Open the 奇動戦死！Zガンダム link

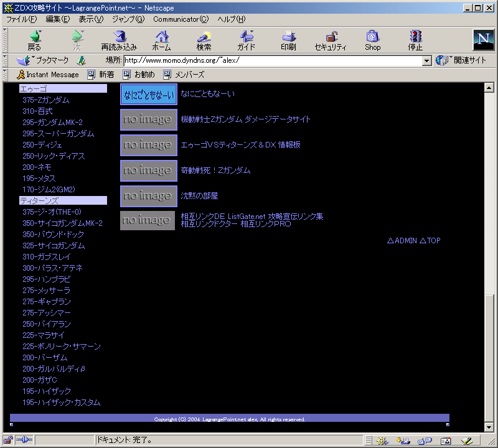[215, 170]
